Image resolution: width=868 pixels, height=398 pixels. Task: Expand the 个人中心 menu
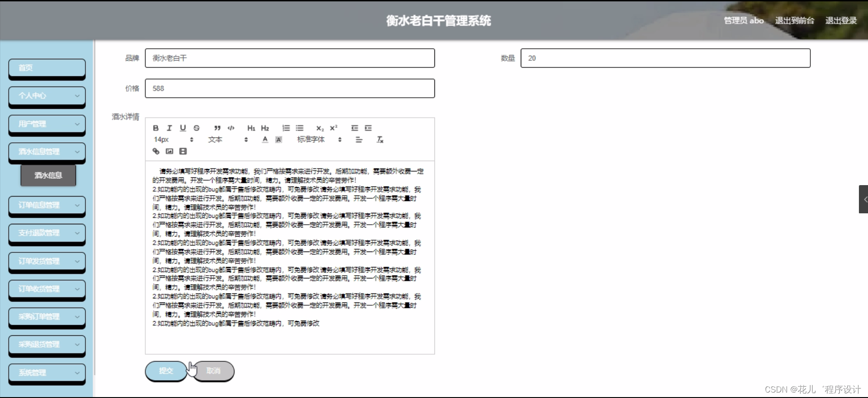coord(47,96)
